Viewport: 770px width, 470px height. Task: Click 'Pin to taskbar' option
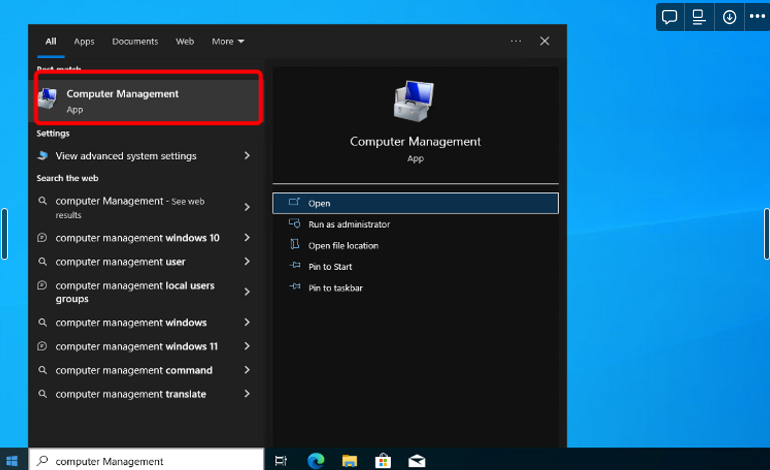click(335, 288)
